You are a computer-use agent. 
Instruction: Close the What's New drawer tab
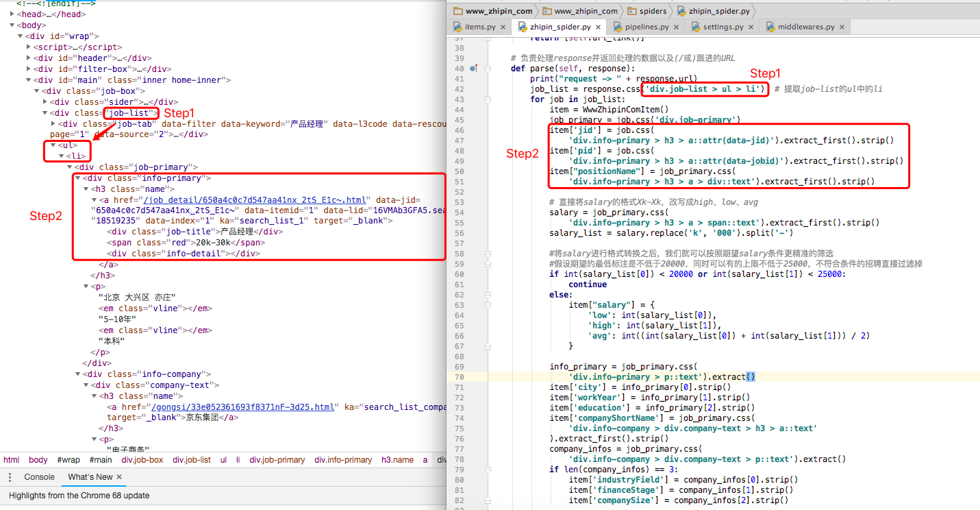click(x=119, y=477)
